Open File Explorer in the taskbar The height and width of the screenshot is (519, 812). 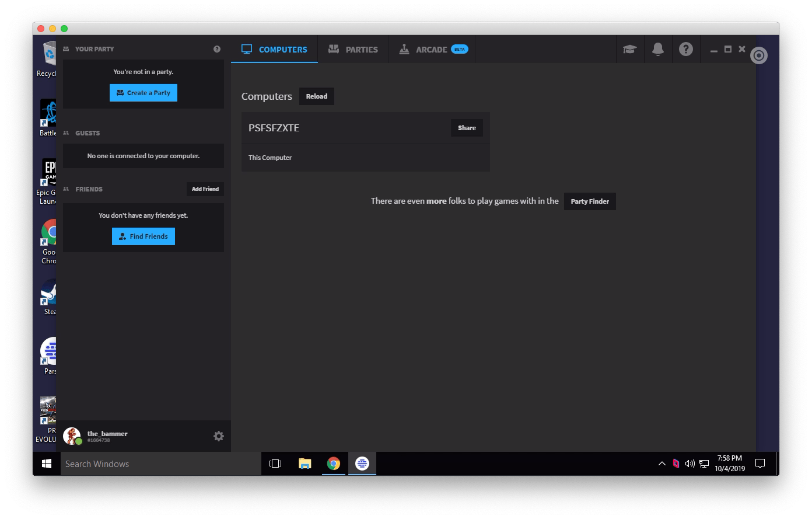click(304, 464)
